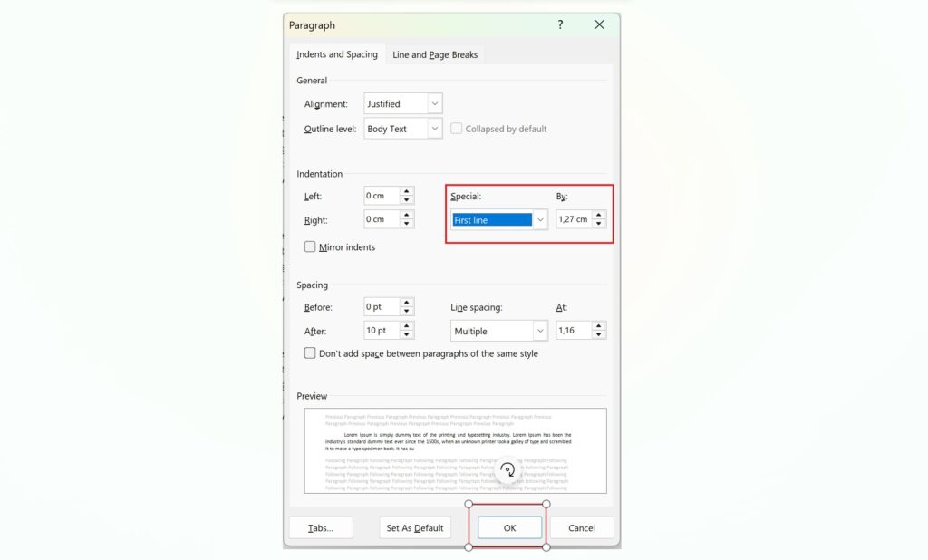Check the Collapsed by default option

[457, 129]
